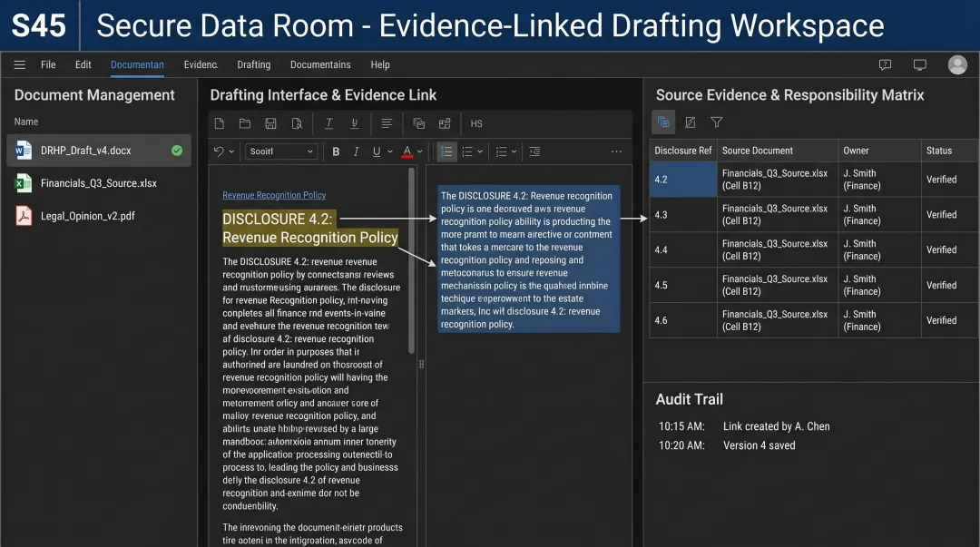This screenshot has height=547, width=980.
Task: Select disclosure ref 4.6 cell
Action: [x=683, y=320]
